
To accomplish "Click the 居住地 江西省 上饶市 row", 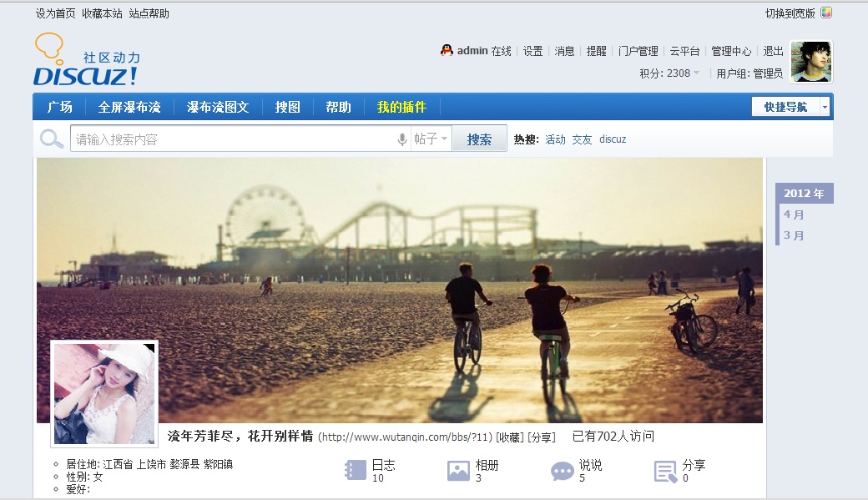I will [x=149, y=464].
